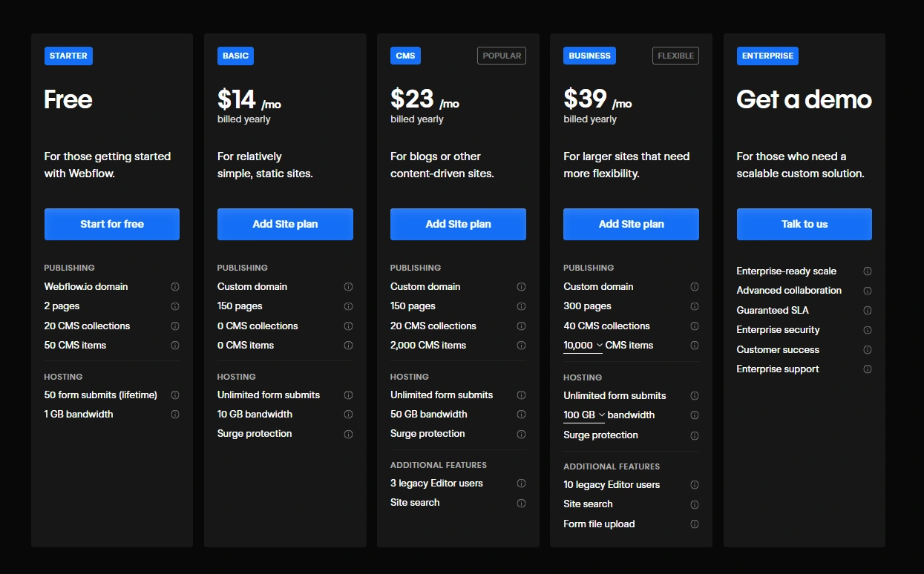This screenshot has height=574, width=924.
Task: Select Add Site plan for Business tier
Action: (x=631, y=224)
